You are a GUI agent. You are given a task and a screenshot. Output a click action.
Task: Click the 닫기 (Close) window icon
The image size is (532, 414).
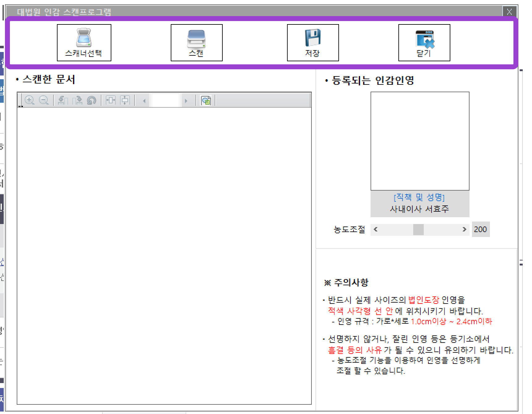[x=424, y=43]
